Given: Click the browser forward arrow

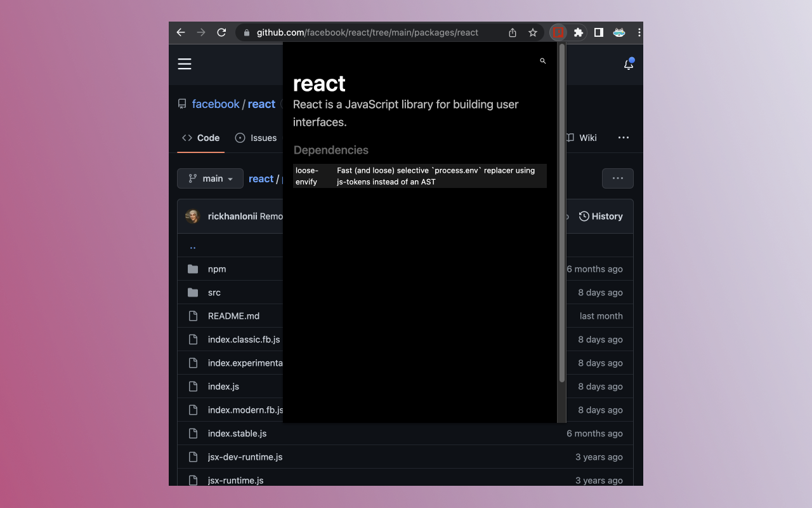Looking at the screenshot, I should click(x=201, y=32).
